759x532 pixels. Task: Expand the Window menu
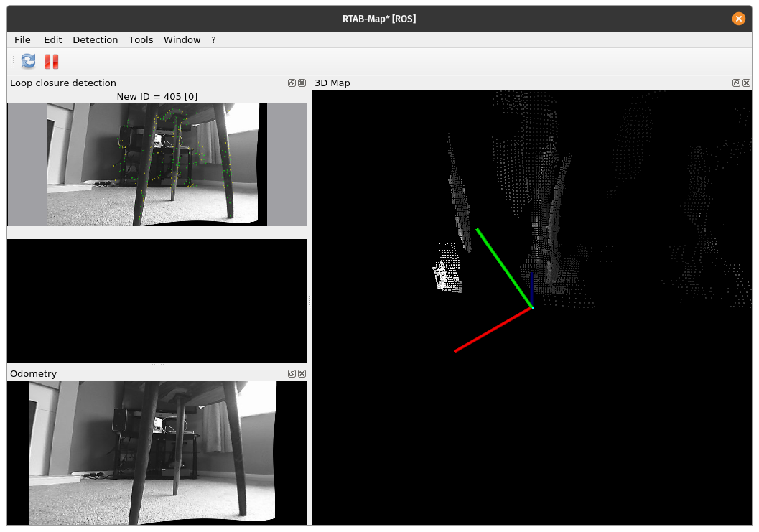tap(182, 40)
